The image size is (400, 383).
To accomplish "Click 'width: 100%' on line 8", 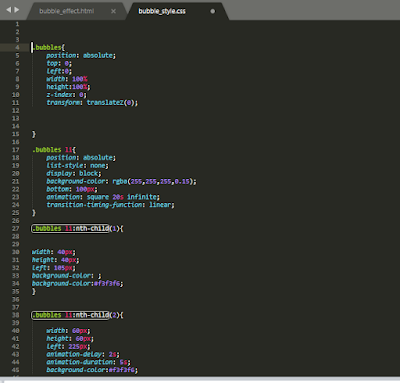I will [x=67, y=79].
